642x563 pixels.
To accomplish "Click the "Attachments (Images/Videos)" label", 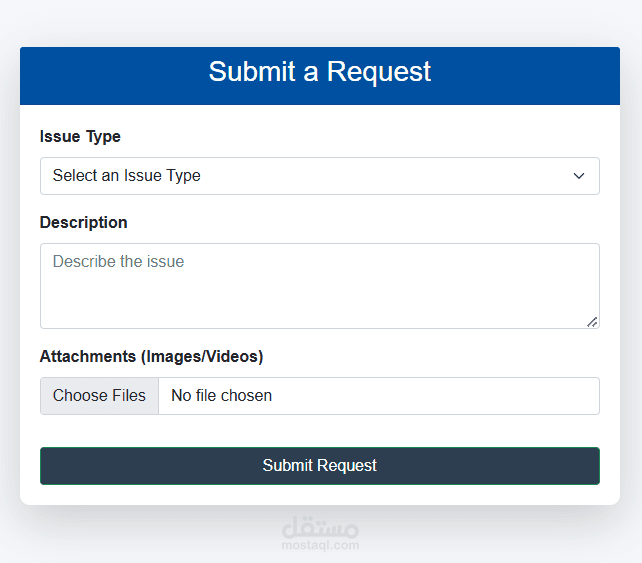I will 151,357.
